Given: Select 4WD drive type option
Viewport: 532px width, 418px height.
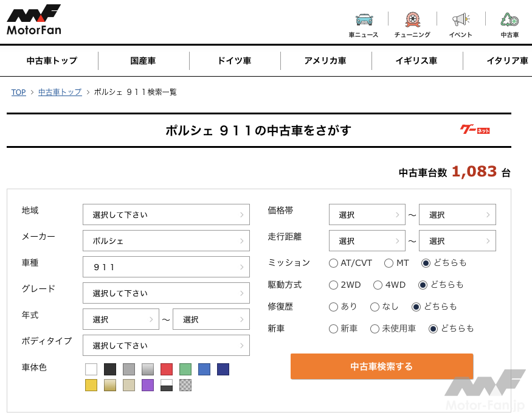Looking at the screenshot, I should click(378, 285).
